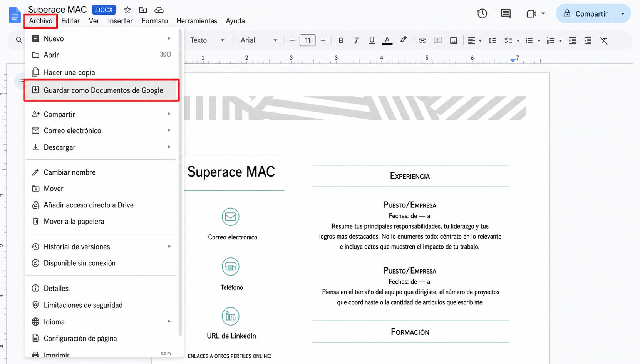
Task: Open the Insertar menu
Action: (120, 21)
